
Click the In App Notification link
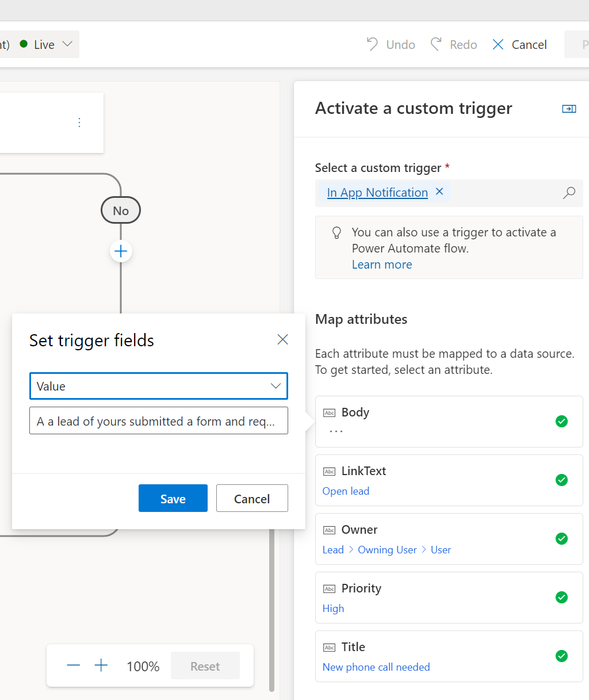pyautogui.click(x=377, y=193)
